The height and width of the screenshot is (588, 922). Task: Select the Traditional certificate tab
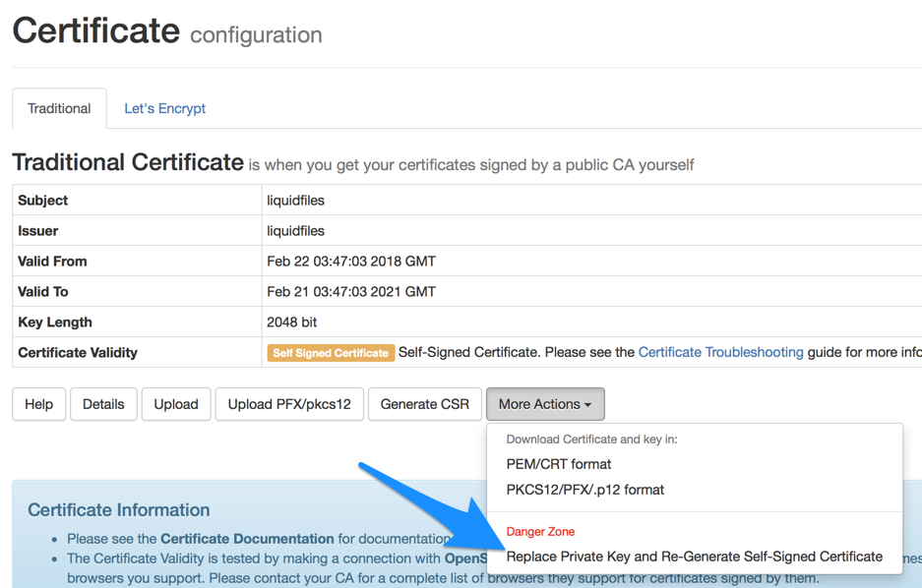(x=59, y=108)
